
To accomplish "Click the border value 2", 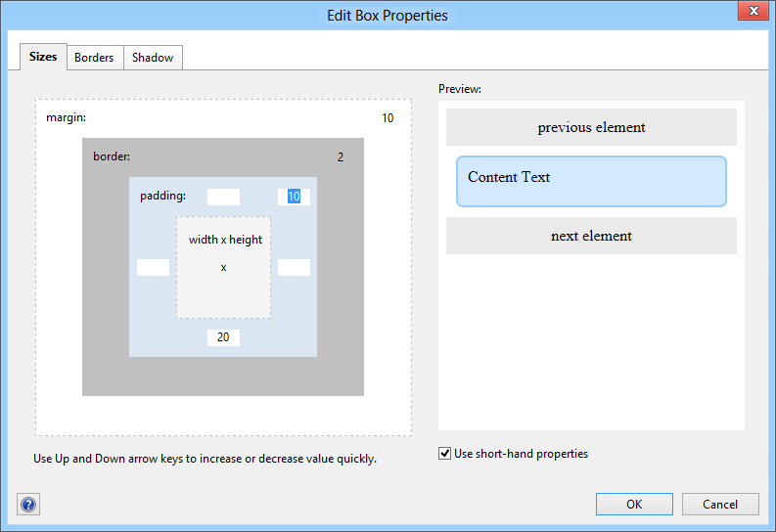I will click(x=341, y=156).
